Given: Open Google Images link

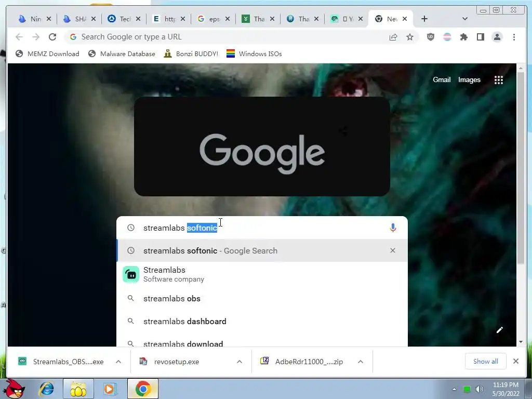Looking at the screenshot, I should point(469,79).
